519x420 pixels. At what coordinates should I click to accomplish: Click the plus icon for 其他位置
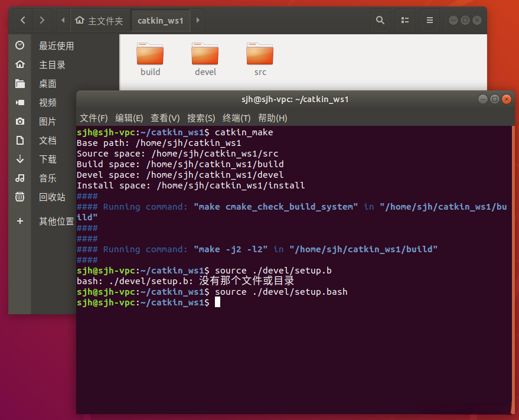(20, 221)
